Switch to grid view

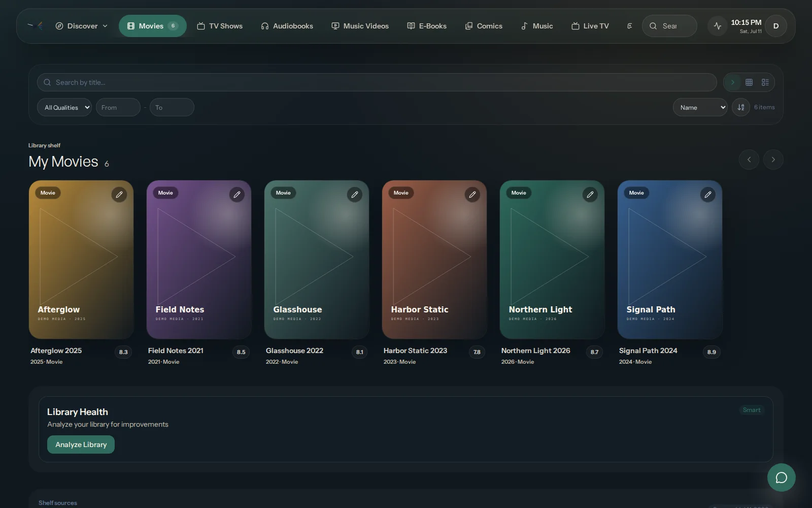pos(749,82)
